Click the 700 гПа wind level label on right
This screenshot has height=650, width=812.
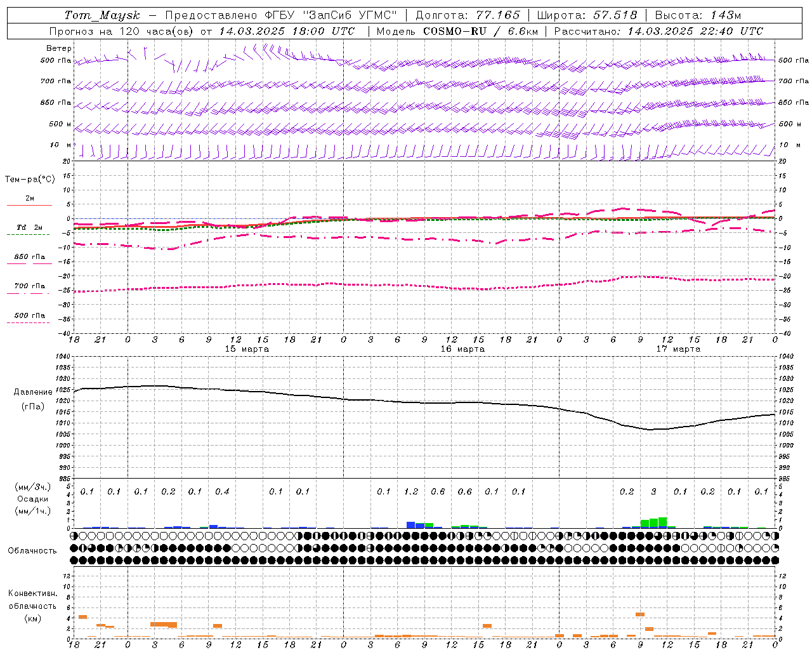pos(794,81)
